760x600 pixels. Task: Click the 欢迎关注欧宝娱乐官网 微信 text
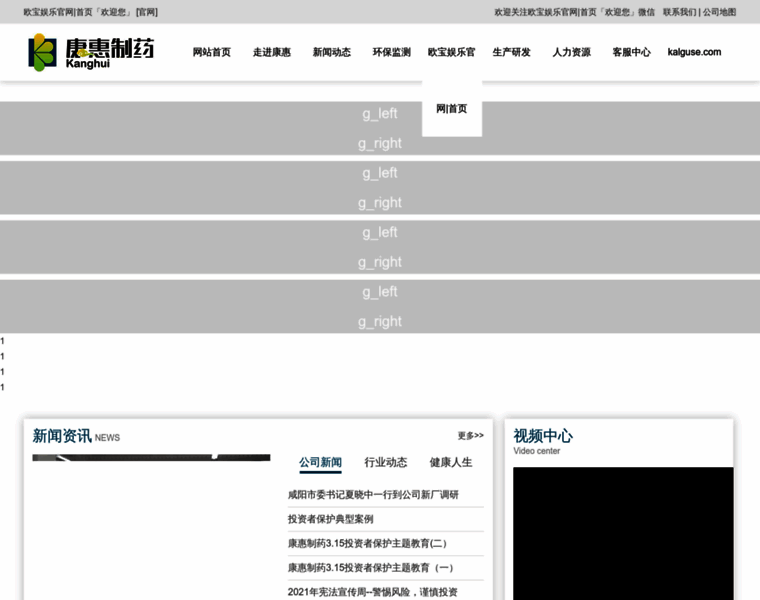point(574,12)
